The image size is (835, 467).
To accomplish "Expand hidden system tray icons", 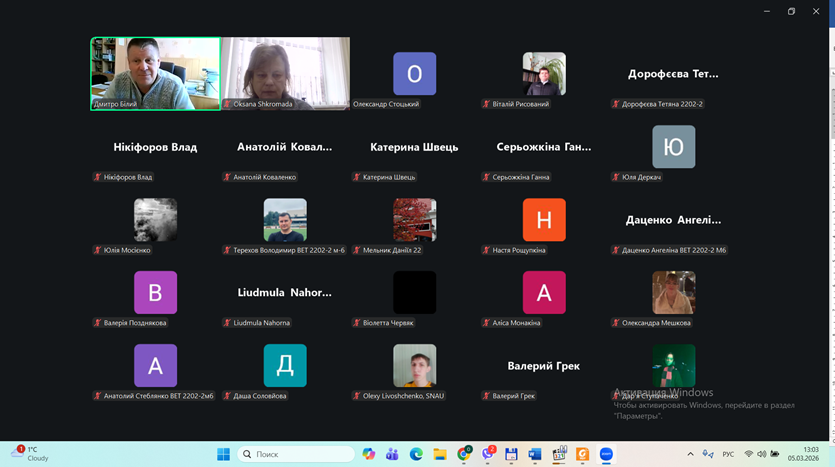I will click(690, 454).
